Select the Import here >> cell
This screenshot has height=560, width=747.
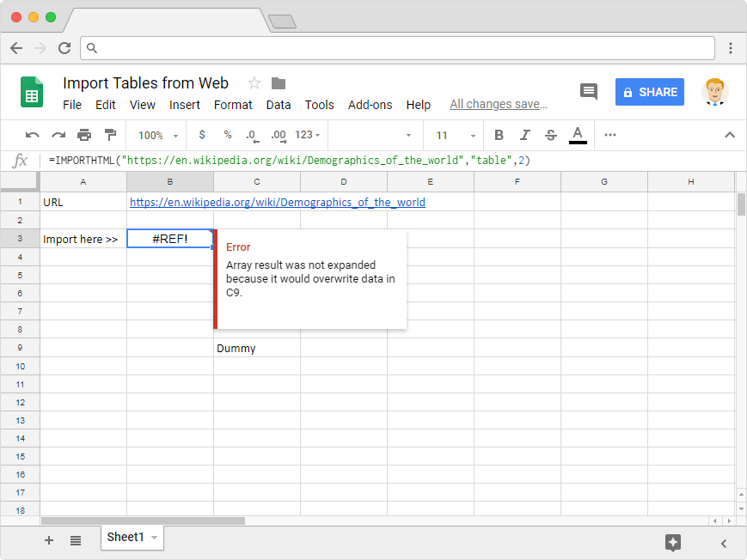click(83, 239)
